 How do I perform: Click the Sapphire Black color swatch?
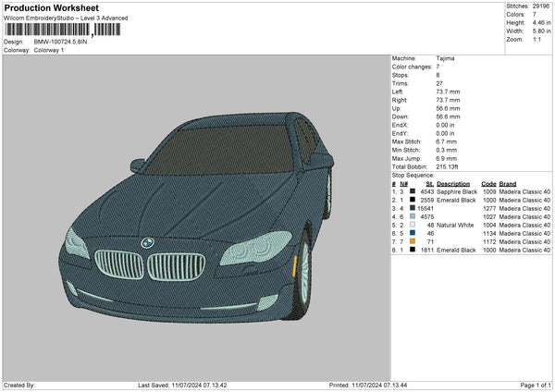point(413,191)
